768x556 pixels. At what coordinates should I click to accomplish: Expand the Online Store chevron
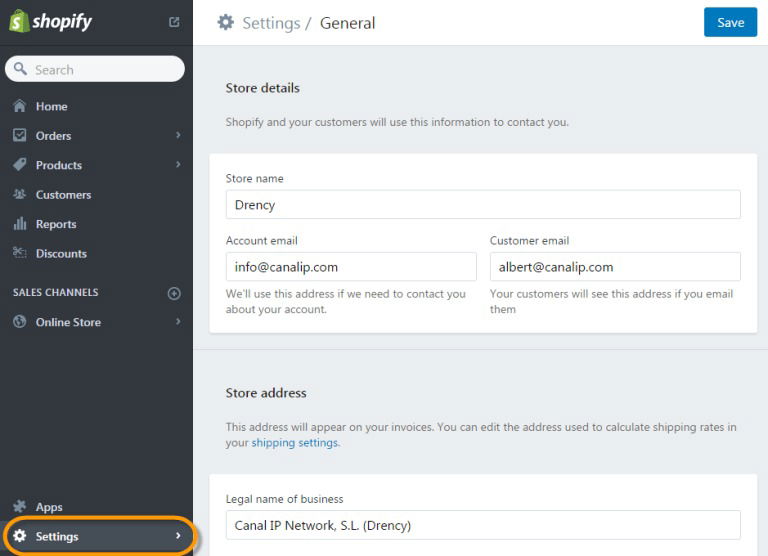click(178, 321)
